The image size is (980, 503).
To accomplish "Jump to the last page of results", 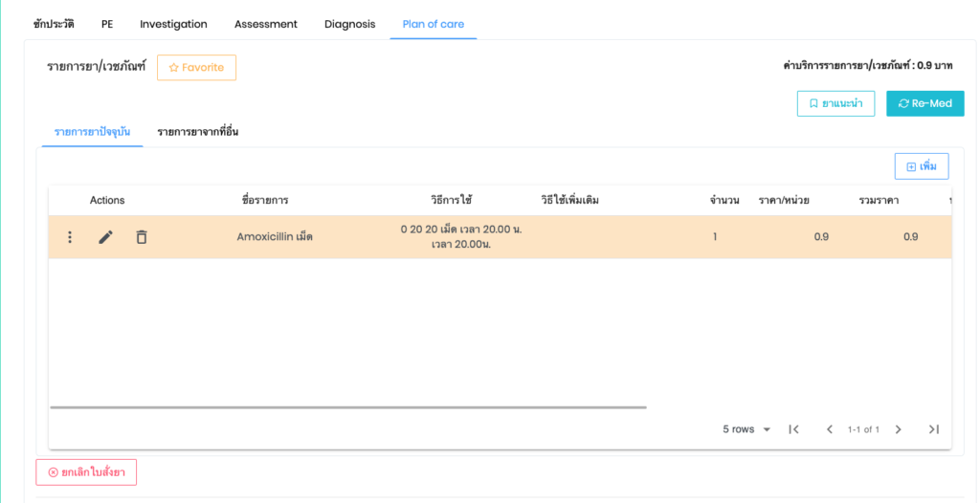I will (934, 429).
